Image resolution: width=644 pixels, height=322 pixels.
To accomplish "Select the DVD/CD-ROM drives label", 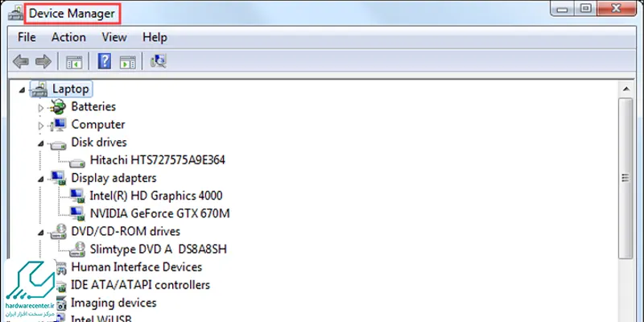I will [x=126, y=231].
